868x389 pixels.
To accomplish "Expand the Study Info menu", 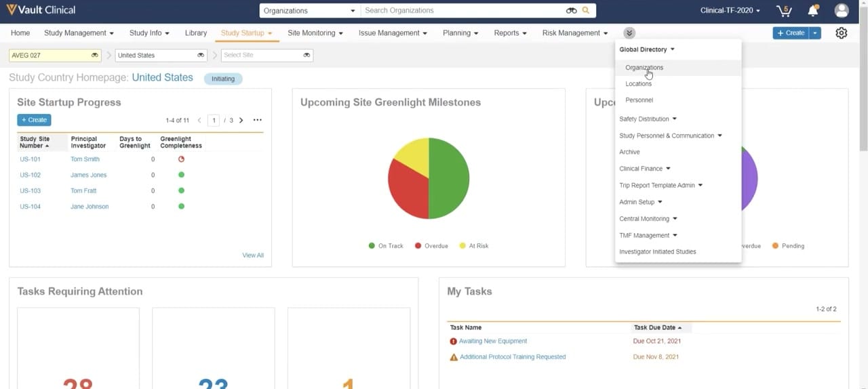I will (150, 33).
